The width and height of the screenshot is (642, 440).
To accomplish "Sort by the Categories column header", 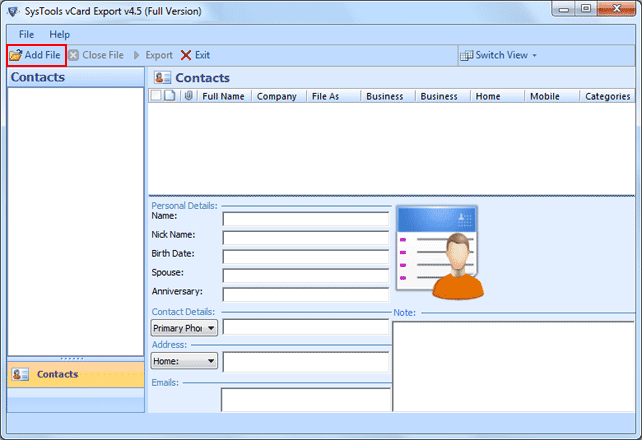I will pos(608,96).
